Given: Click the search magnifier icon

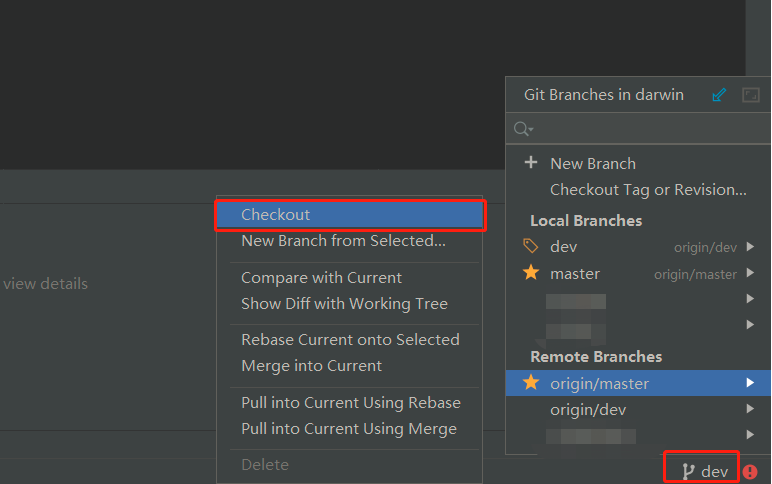Looking at the screenshot, I should tap(522, 129).
